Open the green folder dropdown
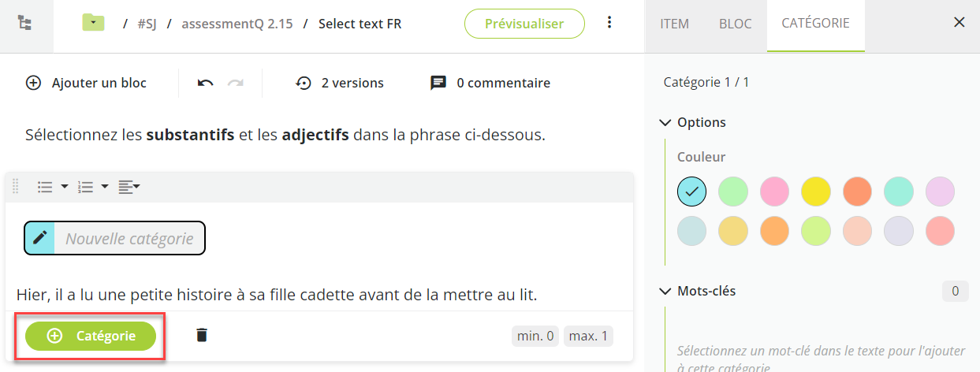 tap(94, 24)
